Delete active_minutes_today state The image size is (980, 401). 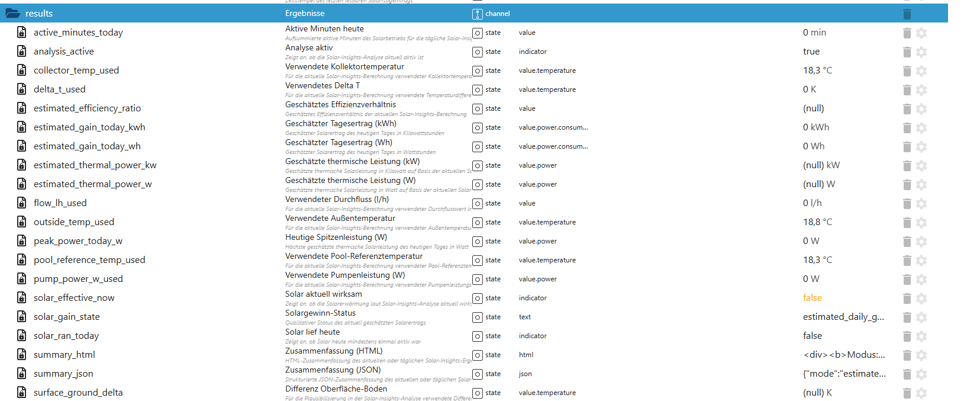point(907,33)
